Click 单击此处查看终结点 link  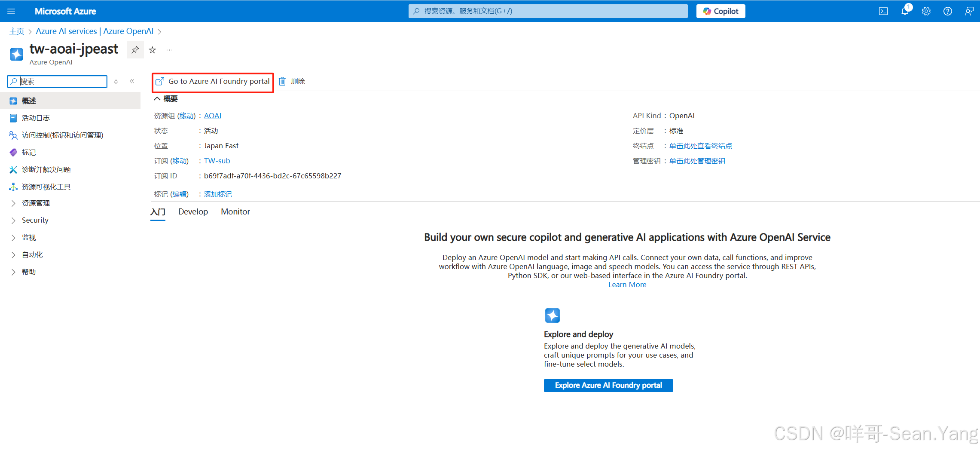[701, 146]
